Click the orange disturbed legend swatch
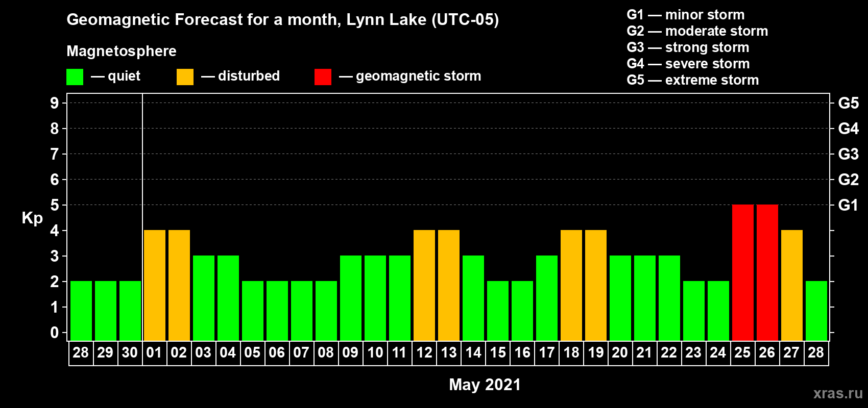 (x=185, y=77)
